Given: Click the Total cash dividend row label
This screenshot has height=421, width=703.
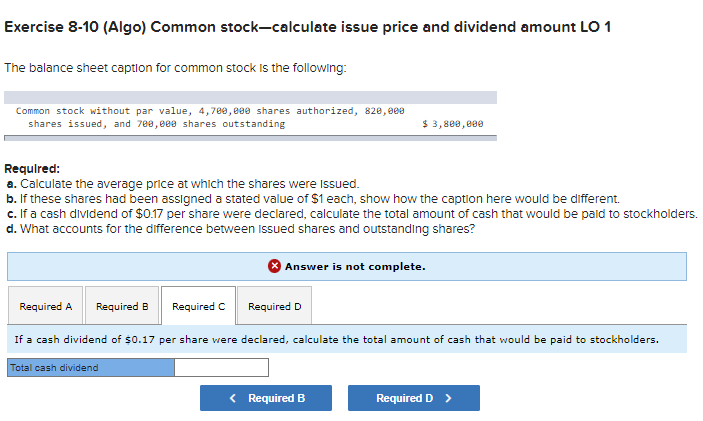Looking at the screenshot, I should pos(91,367).
